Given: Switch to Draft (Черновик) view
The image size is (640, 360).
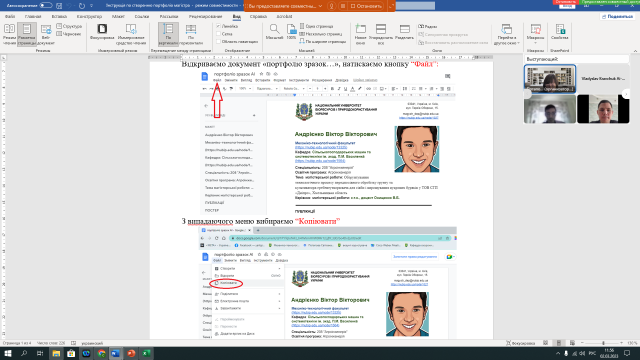Looking at the screenshot, I should 69,34.
